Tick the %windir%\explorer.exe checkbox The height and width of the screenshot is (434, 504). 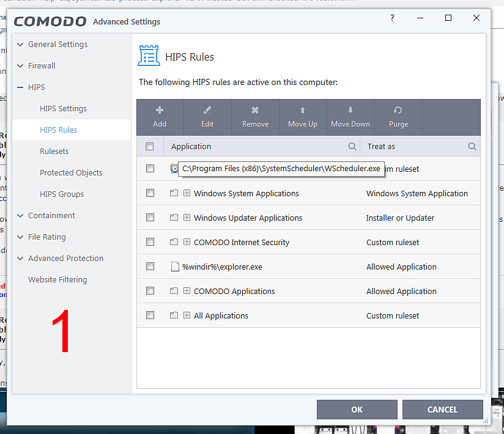[x=150, y=267]
